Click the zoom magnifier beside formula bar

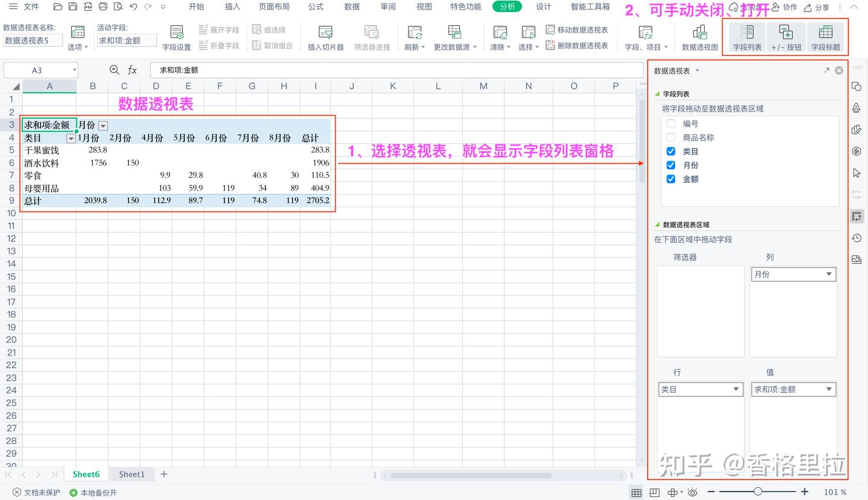(x=114, y=70)
